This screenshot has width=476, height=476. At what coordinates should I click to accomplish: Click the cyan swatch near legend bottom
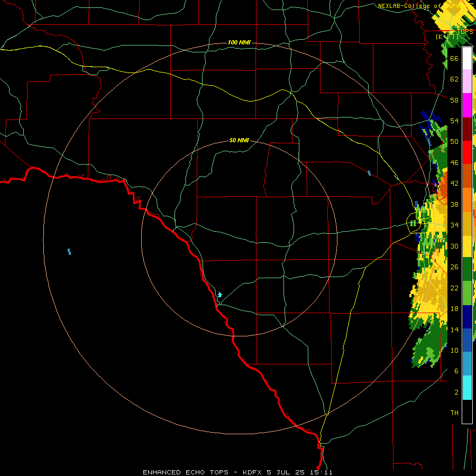(x=467, y=388)
